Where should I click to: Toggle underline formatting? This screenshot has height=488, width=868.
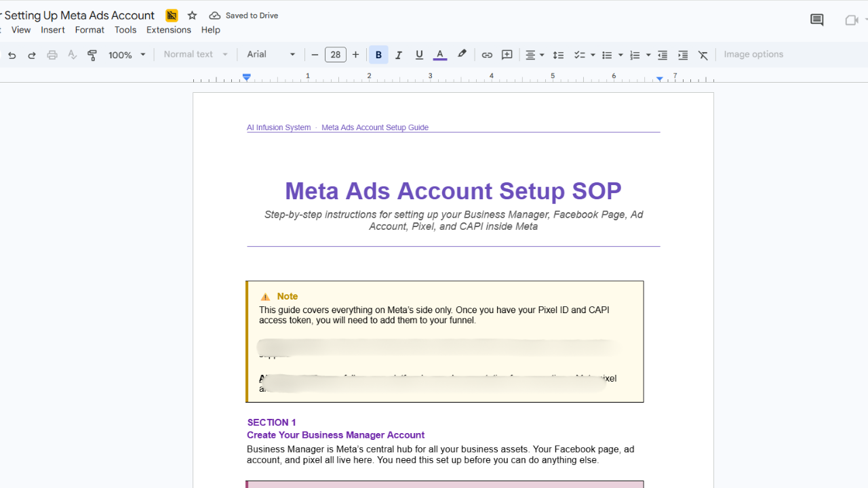coord(419,55)
